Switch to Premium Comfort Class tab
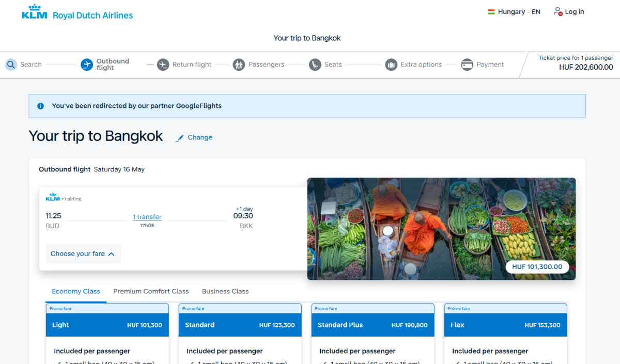This screenshot has height=364, width=620. coord(151,291)
